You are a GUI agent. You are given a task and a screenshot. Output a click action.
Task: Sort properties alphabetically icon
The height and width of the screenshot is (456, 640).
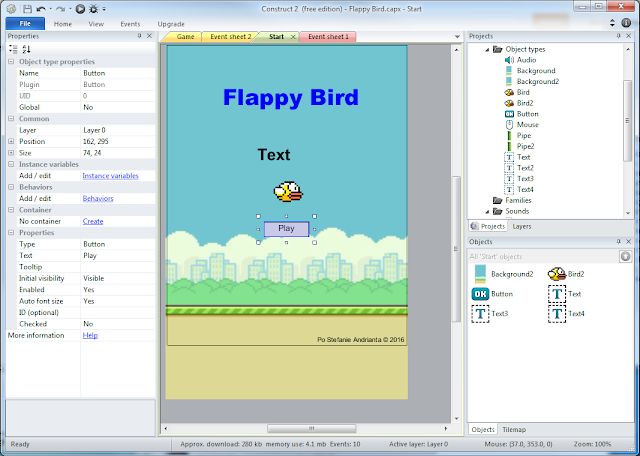(x=27, y=49)
